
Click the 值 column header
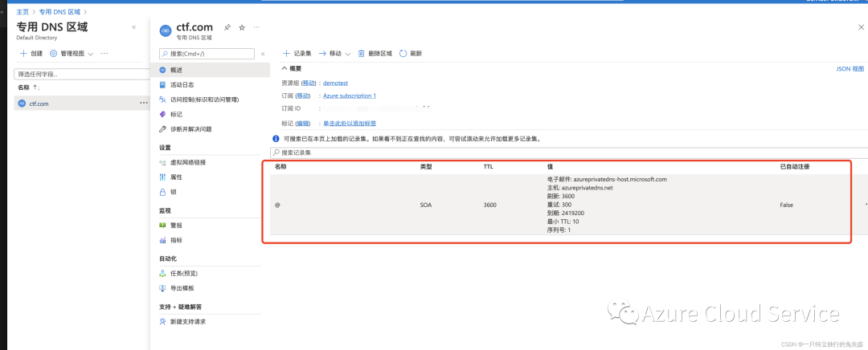click(550, 166)
